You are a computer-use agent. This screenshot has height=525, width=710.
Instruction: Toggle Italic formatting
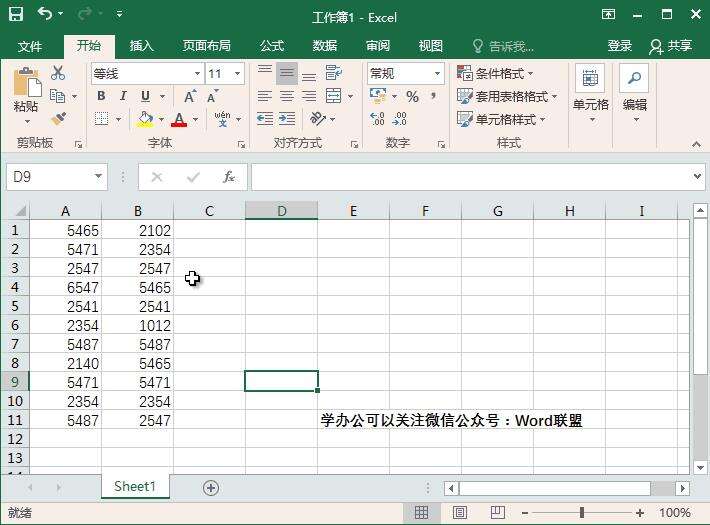(x=123, y=97)
